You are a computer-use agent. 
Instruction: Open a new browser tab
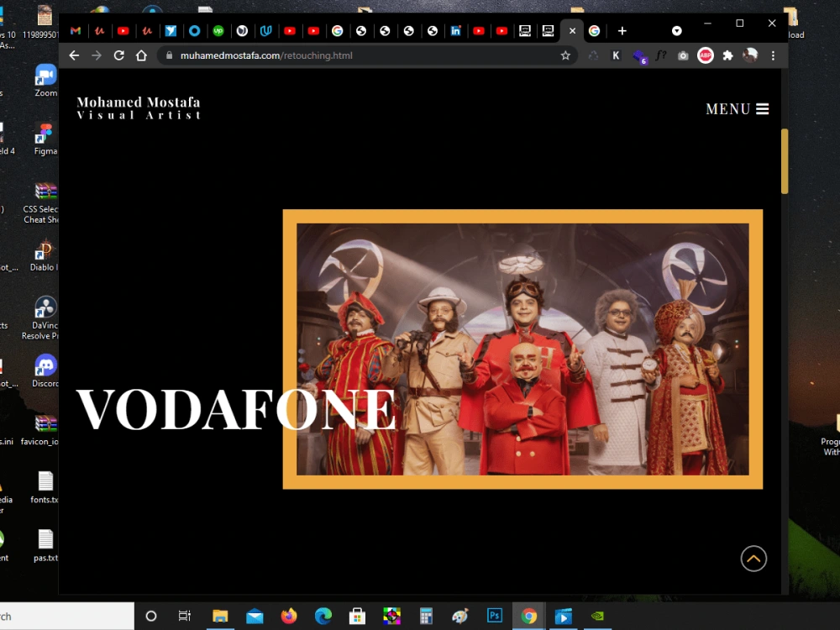[622, 31]
